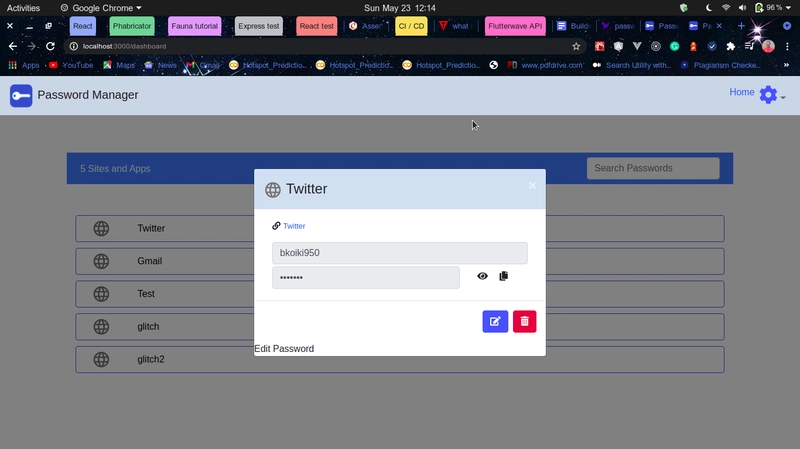Click the Password Manager key logo

tap(21, 95)
